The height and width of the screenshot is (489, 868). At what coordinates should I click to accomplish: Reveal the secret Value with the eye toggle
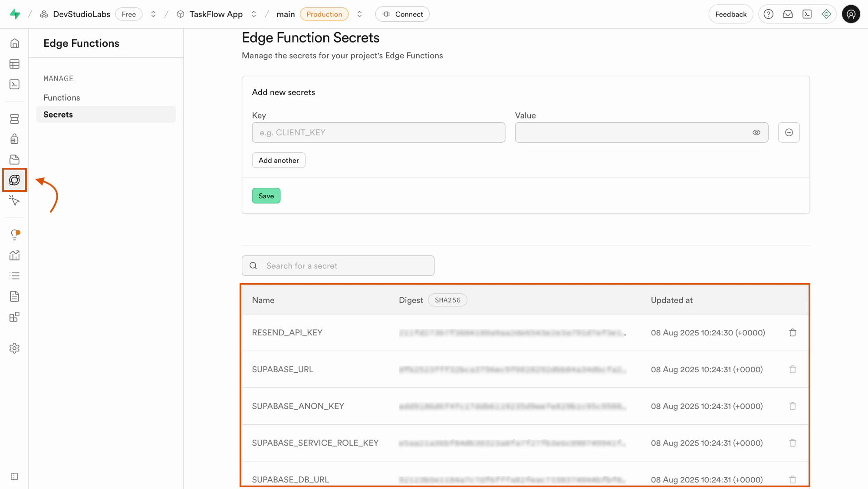pyautogui.click(x=756, y=132)
